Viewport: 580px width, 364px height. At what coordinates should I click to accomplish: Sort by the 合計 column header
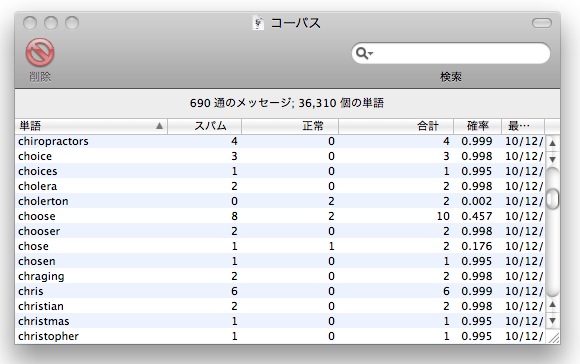396,126
